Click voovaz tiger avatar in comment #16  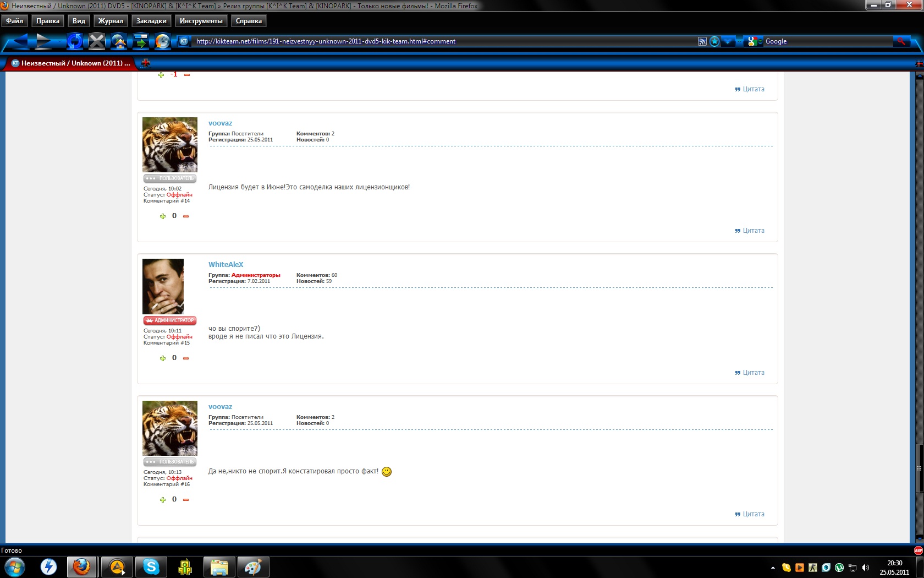[170, 428]
